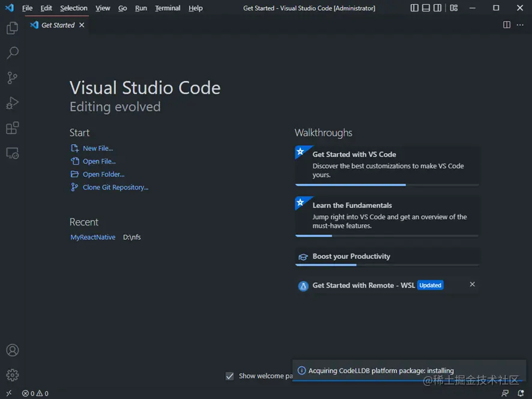Toggle the primary side bar layout button

pyautogui.click(x=415, y=8)
